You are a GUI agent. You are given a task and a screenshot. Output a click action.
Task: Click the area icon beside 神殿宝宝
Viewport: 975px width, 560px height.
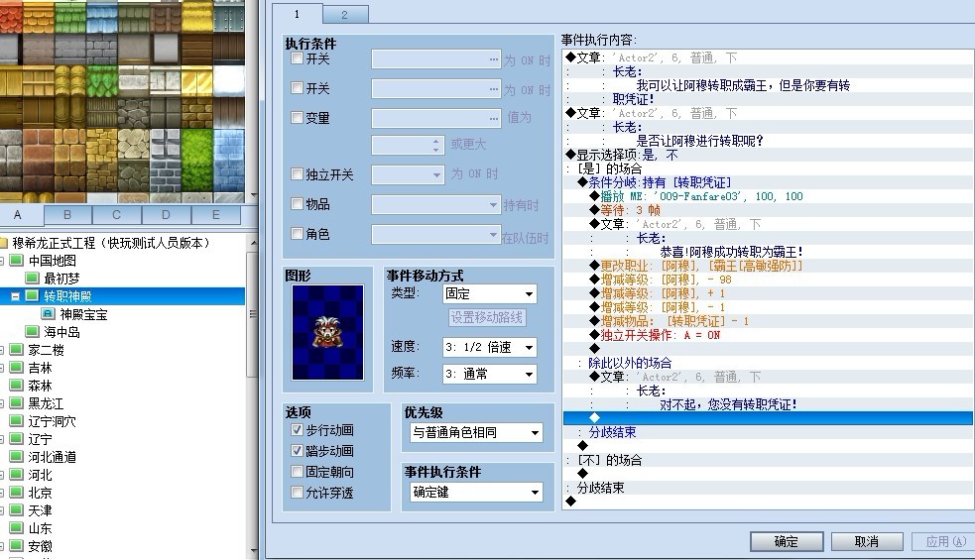click(48, 314)
